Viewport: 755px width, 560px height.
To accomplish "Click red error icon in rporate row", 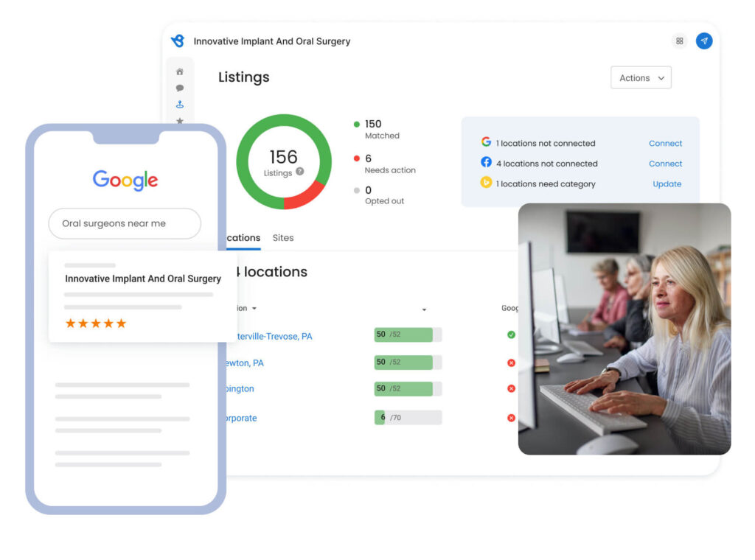I will tap(512, 418).
